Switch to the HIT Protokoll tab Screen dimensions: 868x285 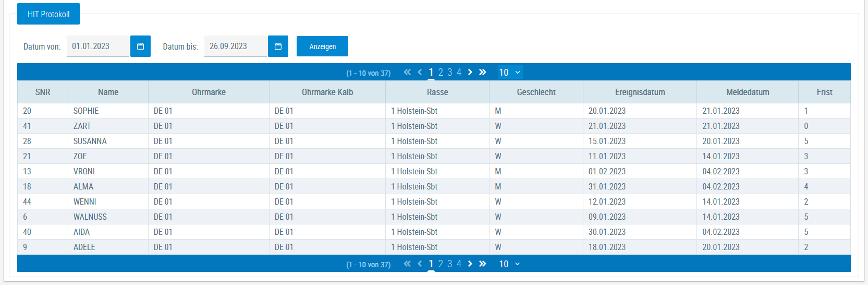point(48,14)
